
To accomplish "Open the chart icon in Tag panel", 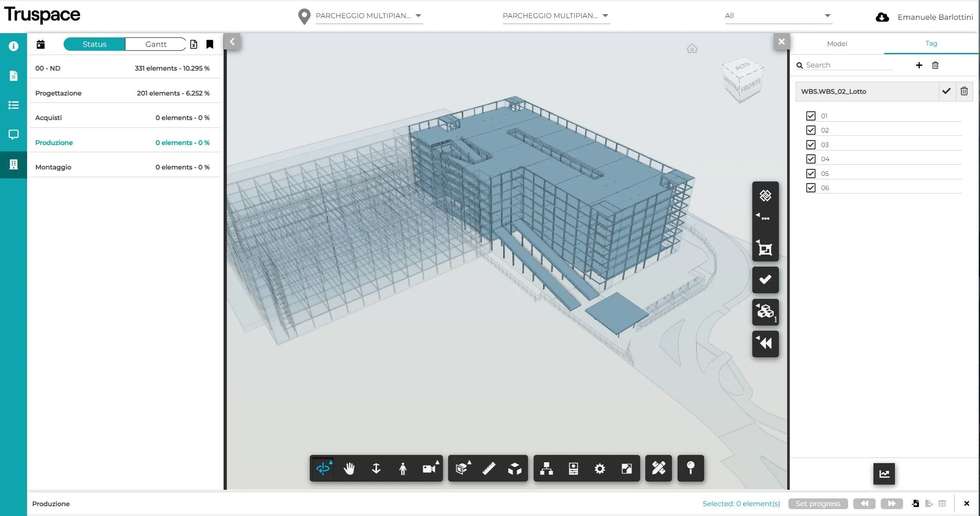I will (884, 473).
